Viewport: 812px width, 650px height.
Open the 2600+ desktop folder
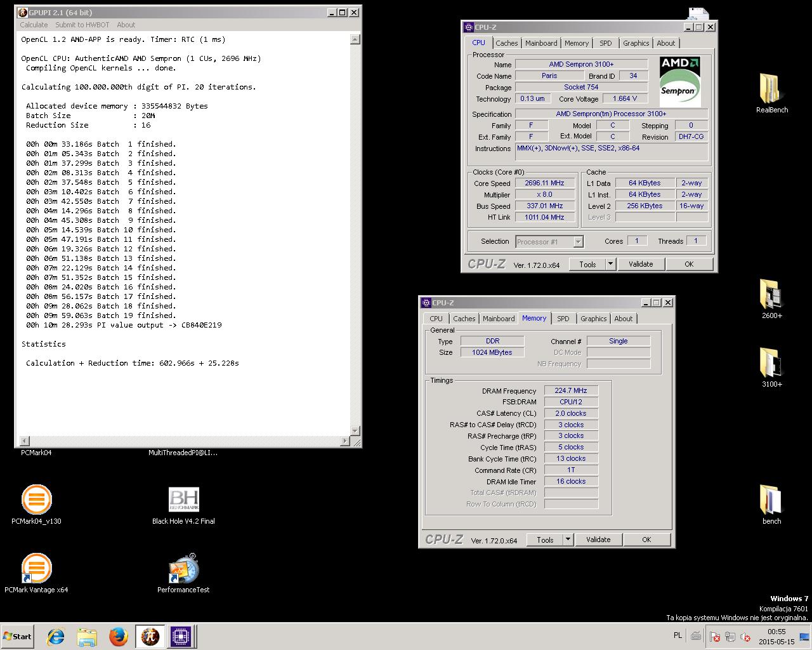coord(771,299)
